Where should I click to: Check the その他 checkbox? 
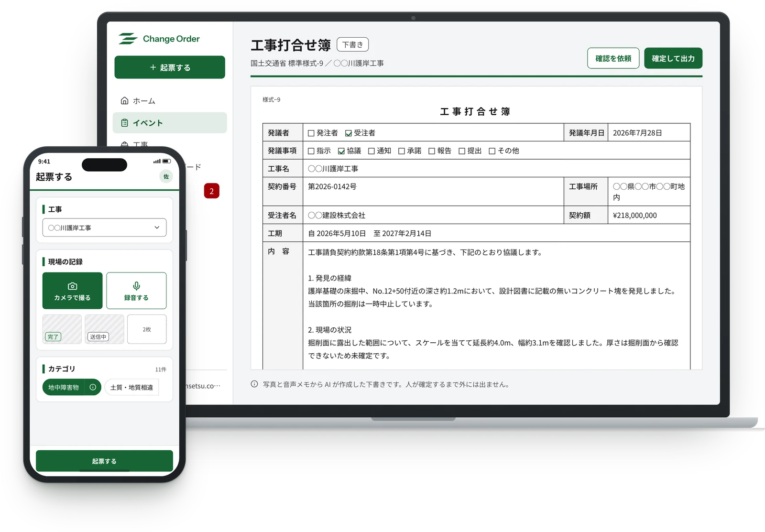pyautogui.click(x=492, y=151)
